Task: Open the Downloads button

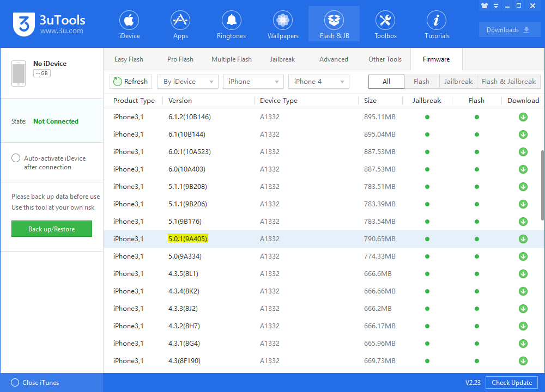Action: pos(509,30)
